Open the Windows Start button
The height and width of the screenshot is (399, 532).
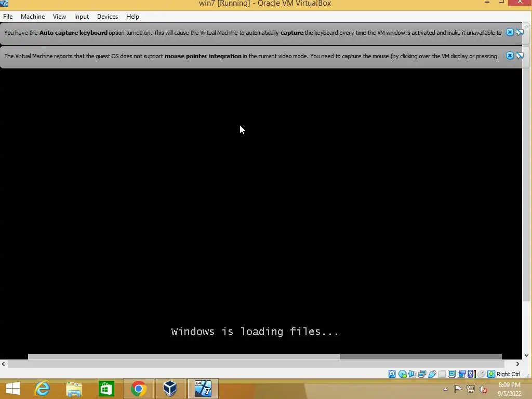click(x=13, y=389)
